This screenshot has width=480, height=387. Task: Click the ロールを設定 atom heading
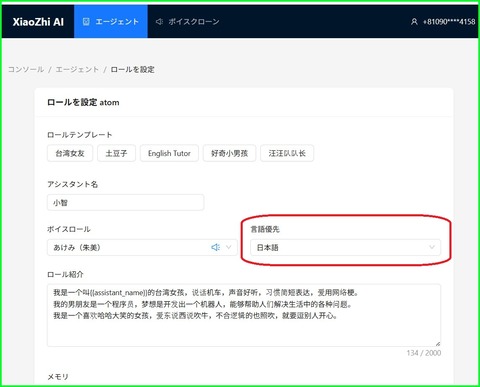coord(83,102)
